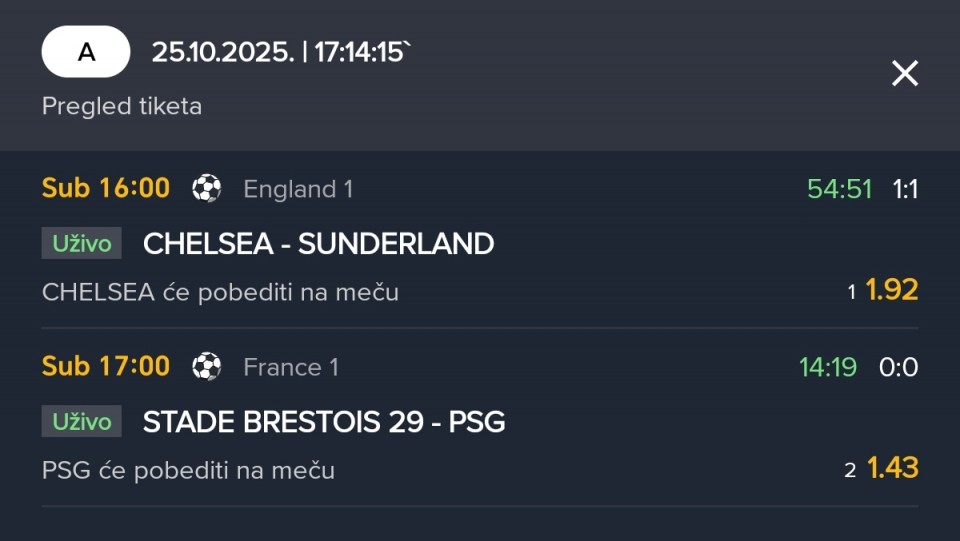The image size is (960, 541).
Task: Click the 1.43 odds value
Action: pos(892,468)
